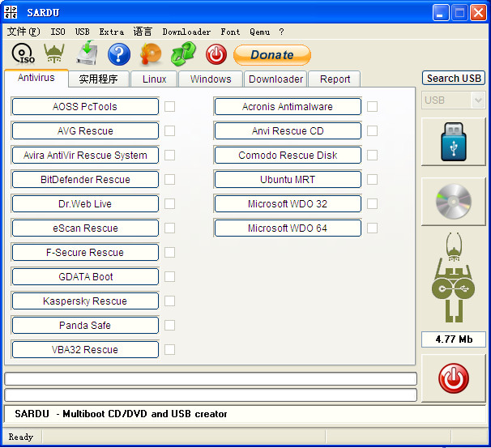Tick the Panda Safe checkbox
The width and height of the screenshot is (491, 448).
tap(169, 326)
